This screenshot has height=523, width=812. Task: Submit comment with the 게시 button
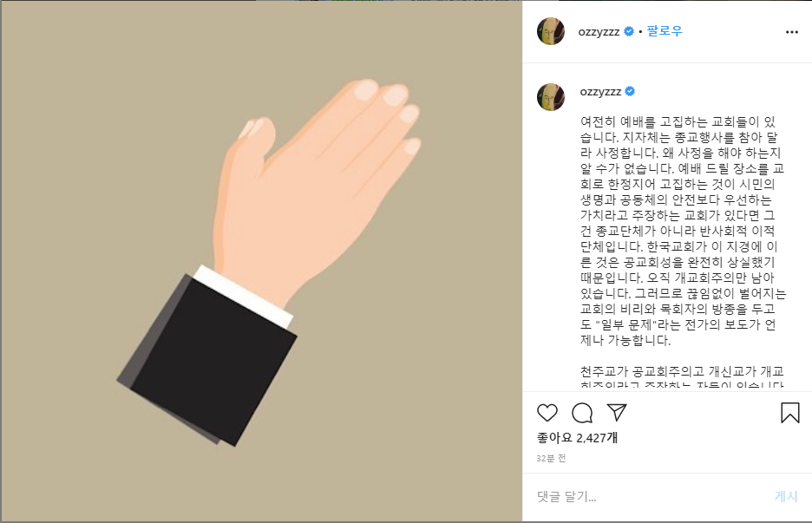click(786, 497)
